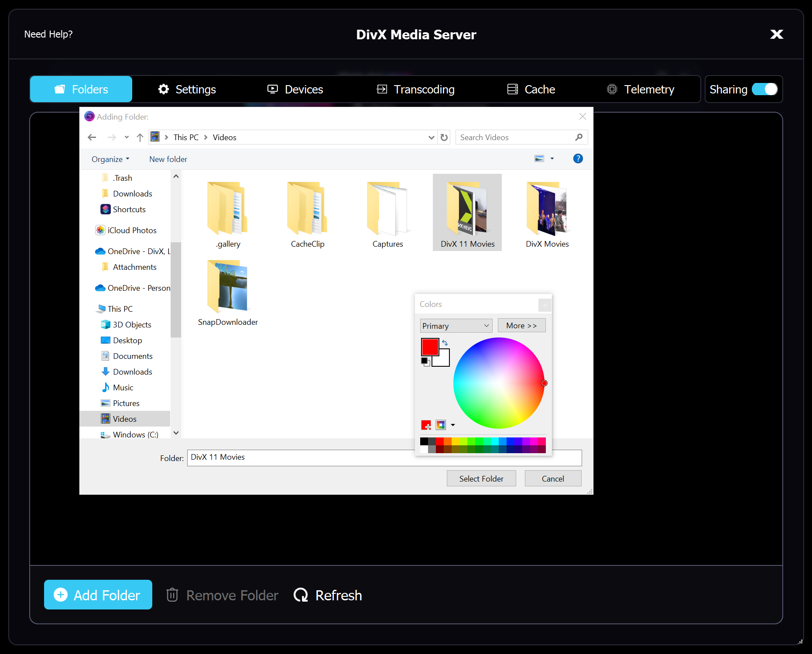This screenshot has height=654, width=812.
Task: Switch to the Settings tab
Action: pyautogui.click(x=187, y=89)
